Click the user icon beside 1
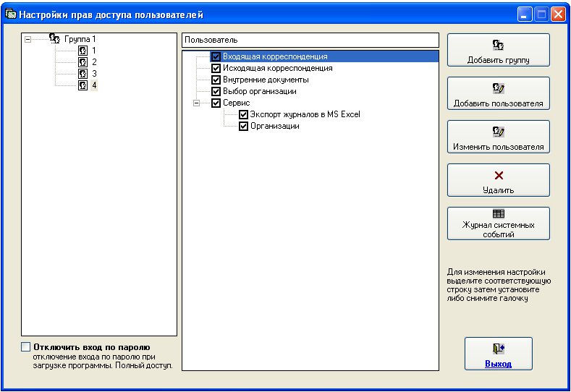This screenshot has width=571, height=392. (83, 50)
